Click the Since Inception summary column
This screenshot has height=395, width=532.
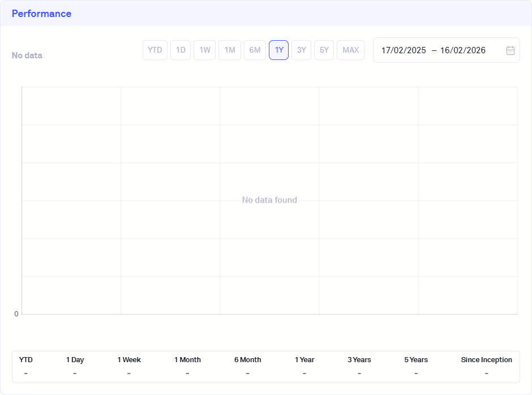(486, 366)
